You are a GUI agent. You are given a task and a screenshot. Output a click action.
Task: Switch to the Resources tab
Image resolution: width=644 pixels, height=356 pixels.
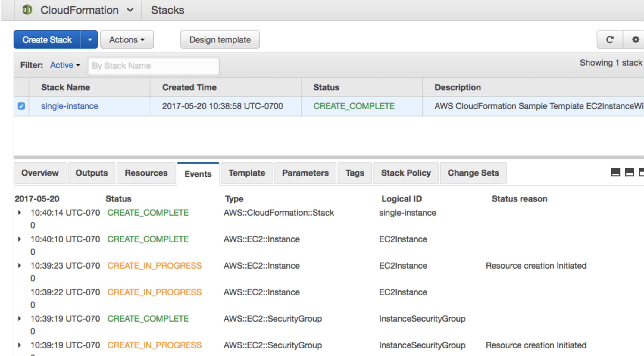146,173
